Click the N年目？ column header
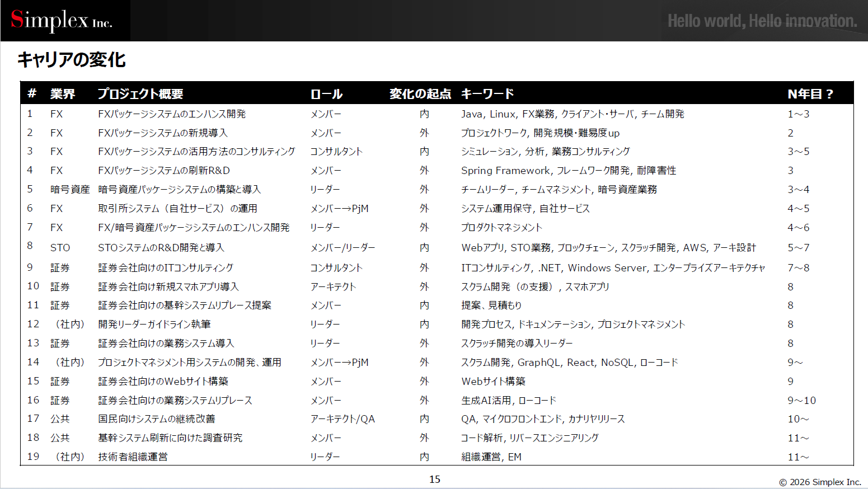 coord(810,94)
